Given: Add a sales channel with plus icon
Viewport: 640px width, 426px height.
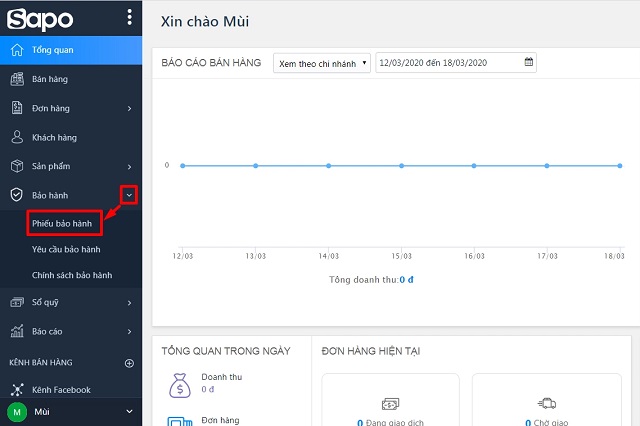Looking at the screenshot, I should click(128, 363).
